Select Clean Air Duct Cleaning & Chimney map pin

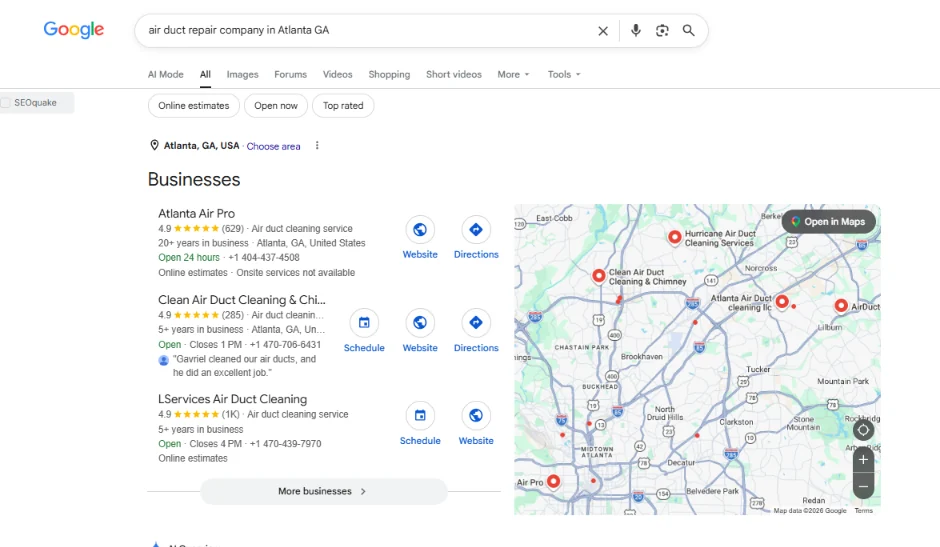[598, 275]
